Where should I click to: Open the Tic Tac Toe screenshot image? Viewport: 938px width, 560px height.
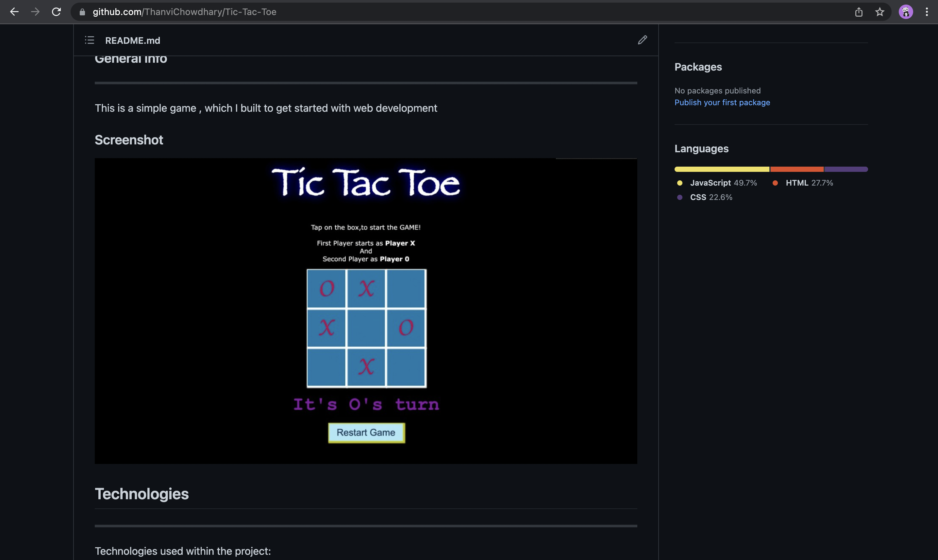[365, 311]
